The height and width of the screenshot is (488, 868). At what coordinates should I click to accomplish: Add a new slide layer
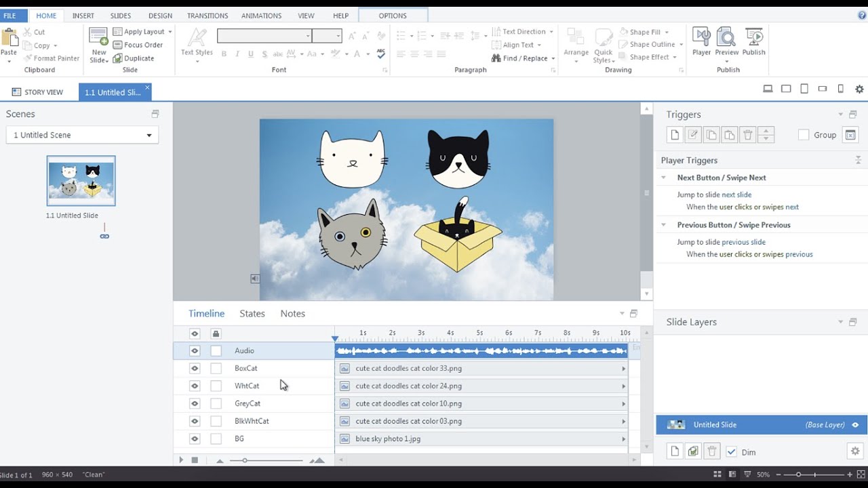coord(675,451)
